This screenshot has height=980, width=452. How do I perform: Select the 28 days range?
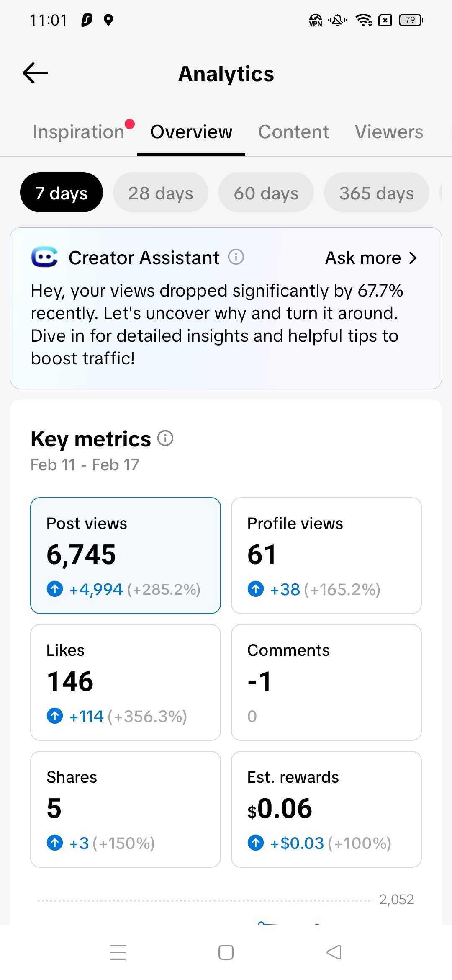[161, 193]
